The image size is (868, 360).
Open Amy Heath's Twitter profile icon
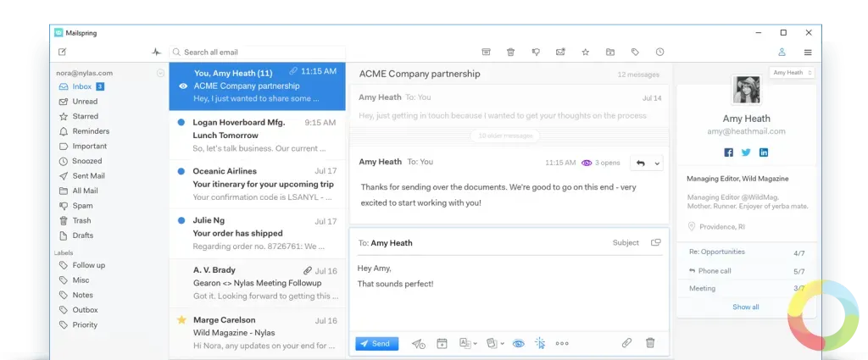coord(746,152)
